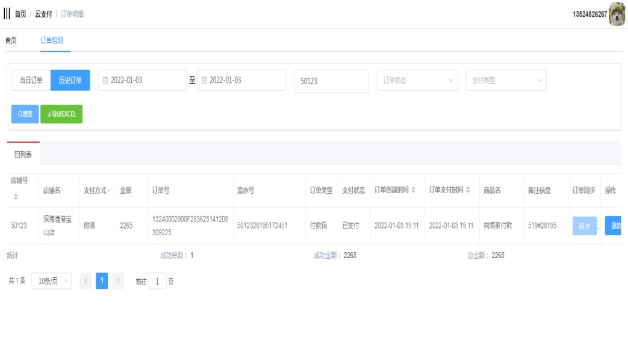The image size is (628, 364).
Task: Sort by 订单创建时间 column arrows
Action: point(414,190)
